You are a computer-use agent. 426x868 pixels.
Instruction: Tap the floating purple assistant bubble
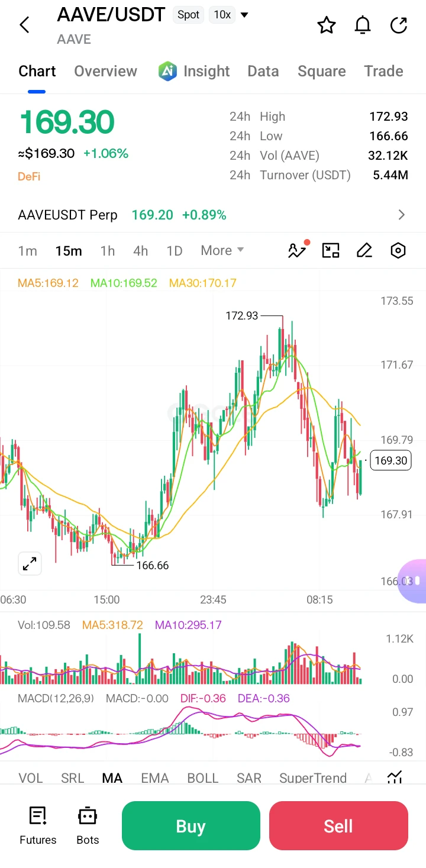[x=413, y=581]
